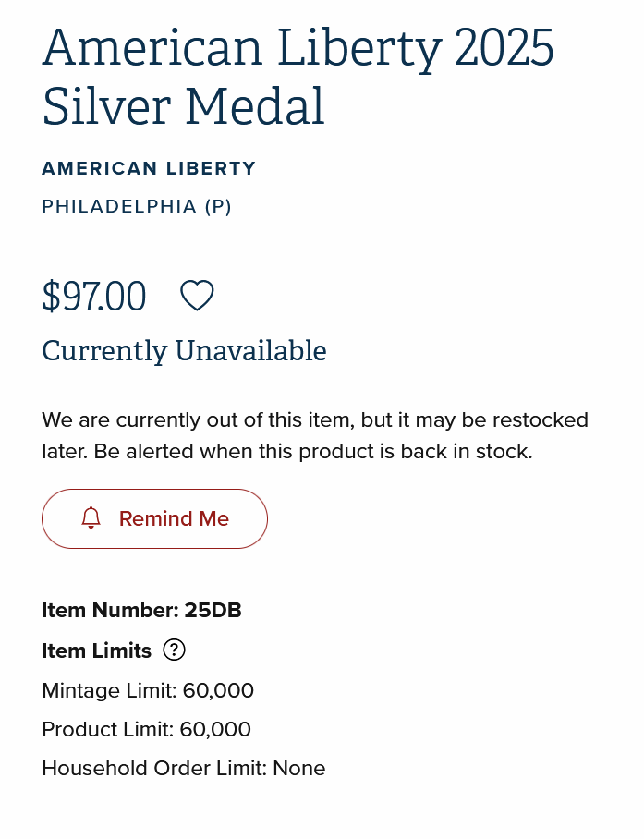644x839 pixels.
Task: Click the None household limit value
Action: click(x=298, y=769)
